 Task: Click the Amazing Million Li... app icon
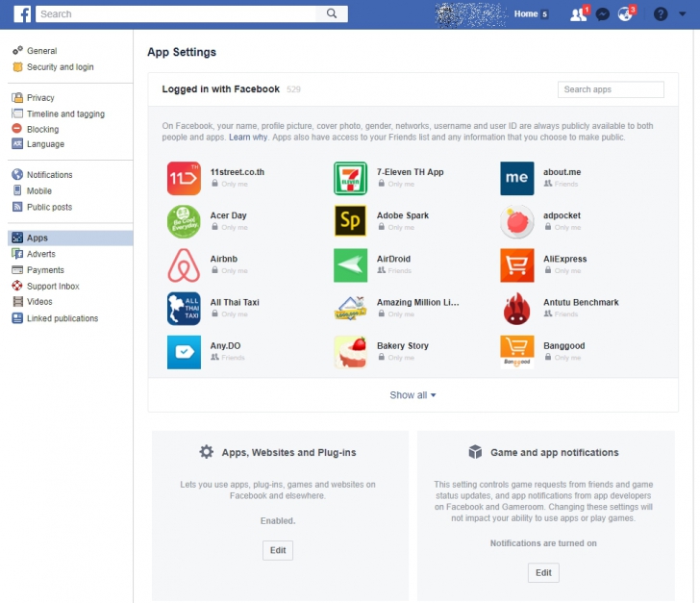[x=350, y=309]
